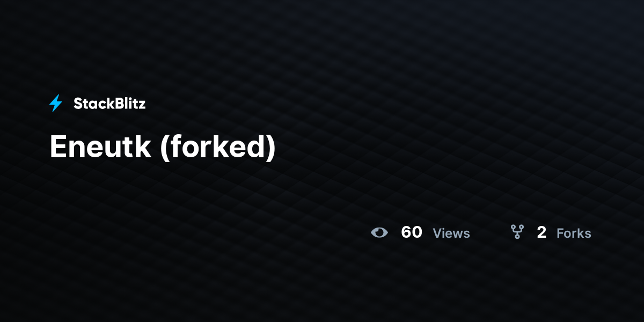Click the digit 0 in view count
Image resolution: width=644 pixels, height=322 pixels.
coord(417,232)
